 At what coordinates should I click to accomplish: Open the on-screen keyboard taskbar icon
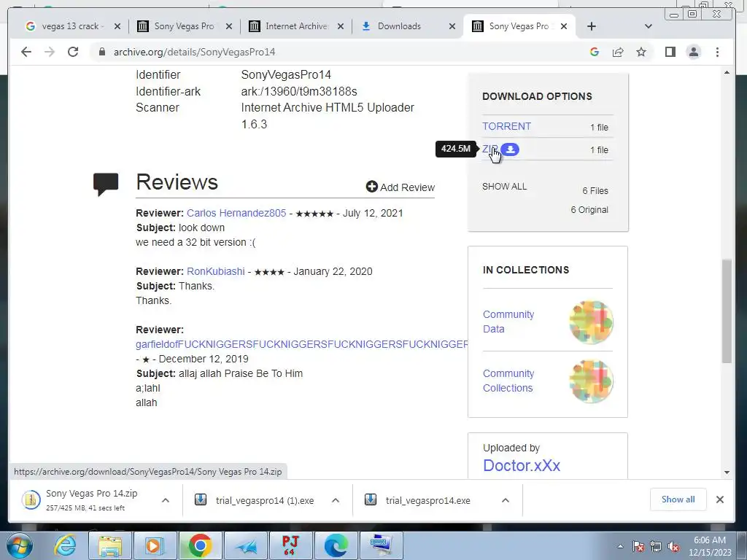tap(381, 545)
